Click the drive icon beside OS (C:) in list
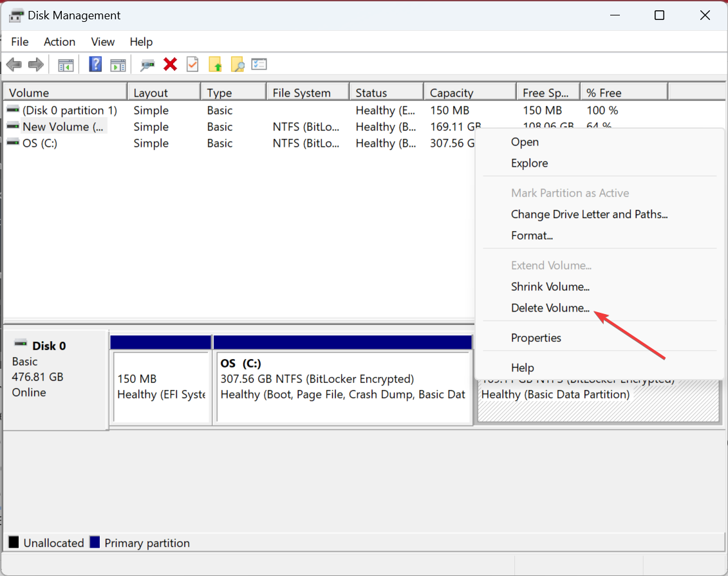This screenshot has height=576, width=728. pos(13,142)
